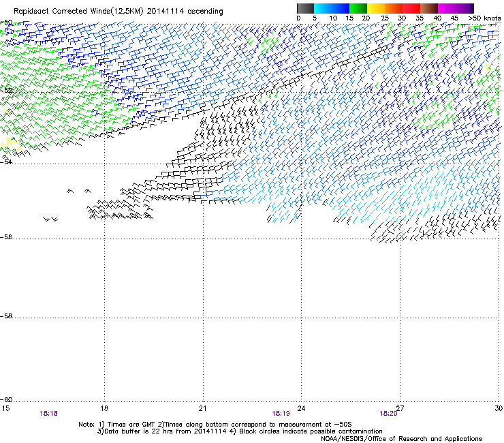Viewport: 504px width, 443px height.
Task: Click the purple time stamp '18:19'
Action: tap(281, 414)
